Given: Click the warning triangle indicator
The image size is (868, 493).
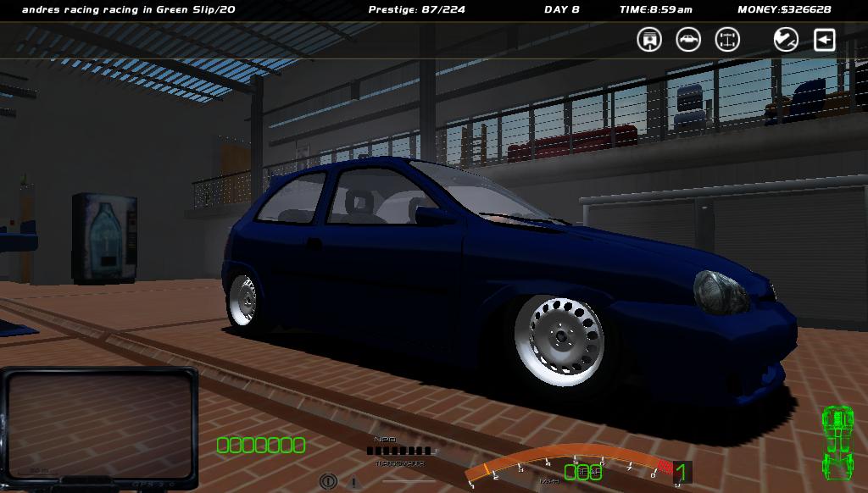Looking at the screenshot, I should click(x=353, y=482).
